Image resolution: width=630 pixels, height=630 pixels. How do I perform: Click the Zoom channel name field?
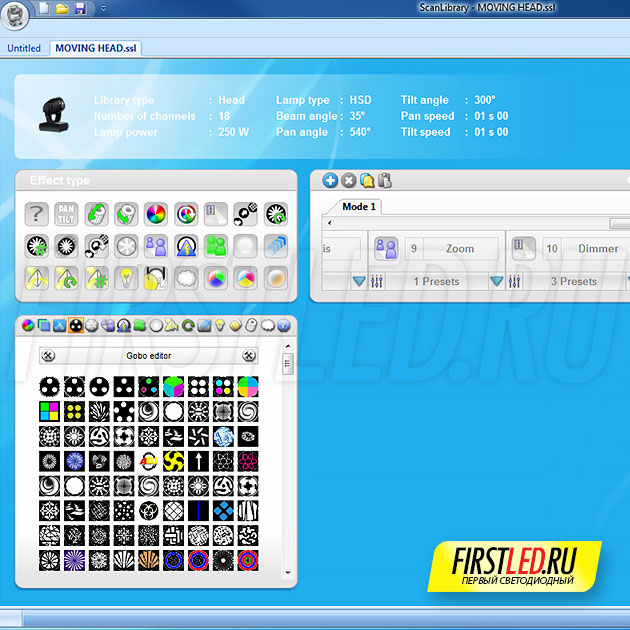click(460, 249)
